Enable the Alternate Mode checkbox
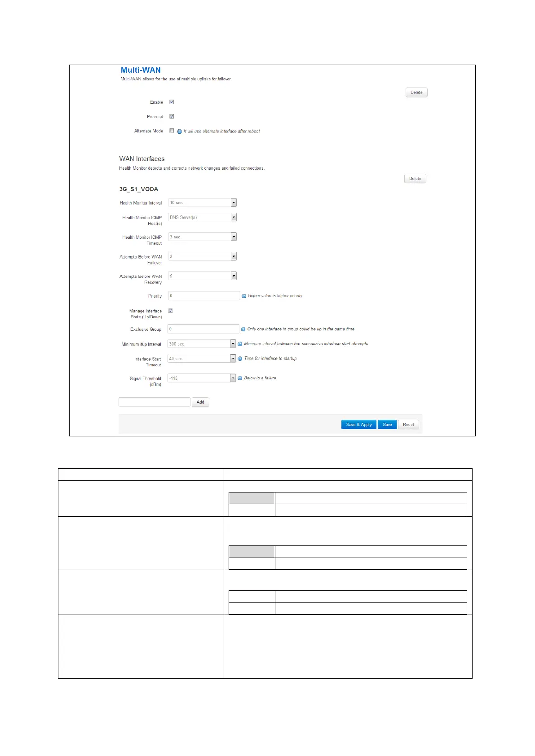 click(172, 131)
